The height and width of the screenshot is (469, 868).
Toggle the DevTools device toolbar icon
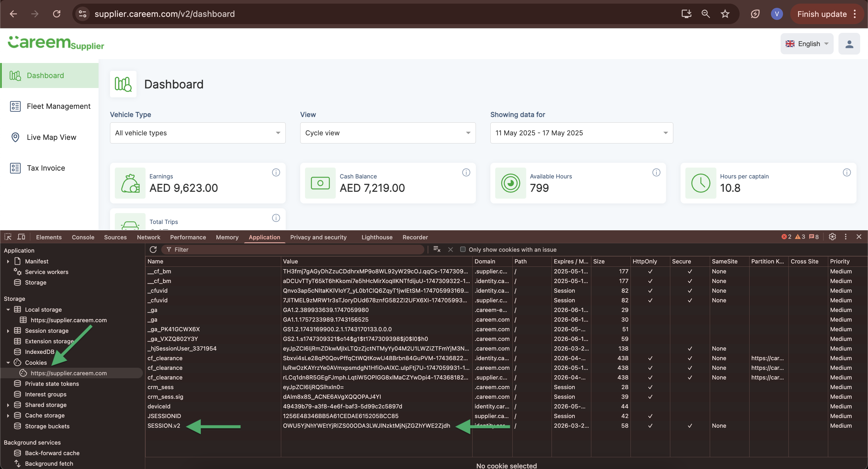(21, 237)
